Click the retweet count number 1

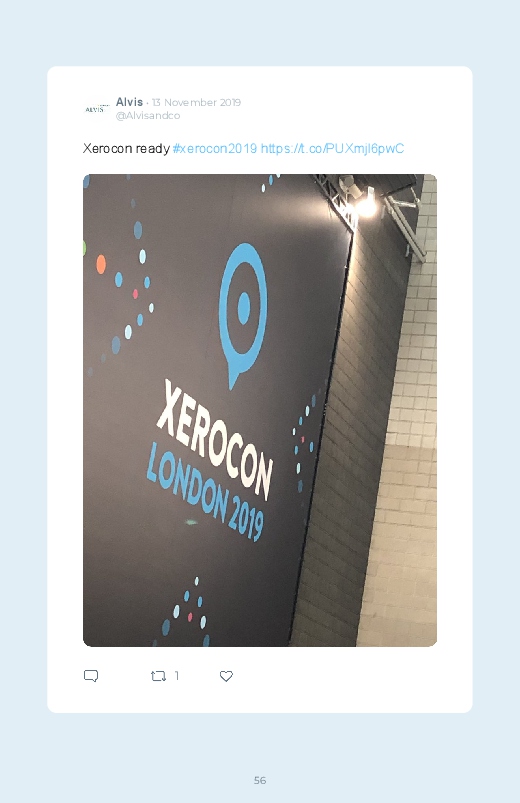(177, 675)
